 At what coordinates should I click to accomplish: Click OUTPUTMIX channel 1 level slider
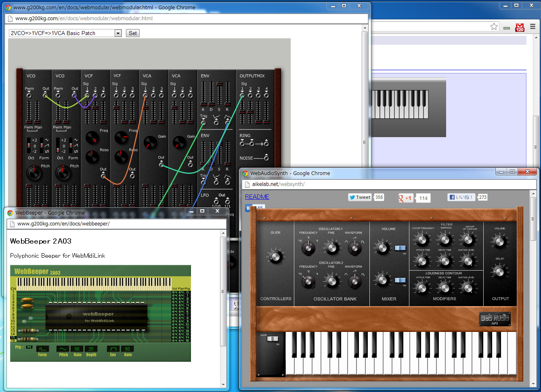pyautogui.click(x=242, y=112)
